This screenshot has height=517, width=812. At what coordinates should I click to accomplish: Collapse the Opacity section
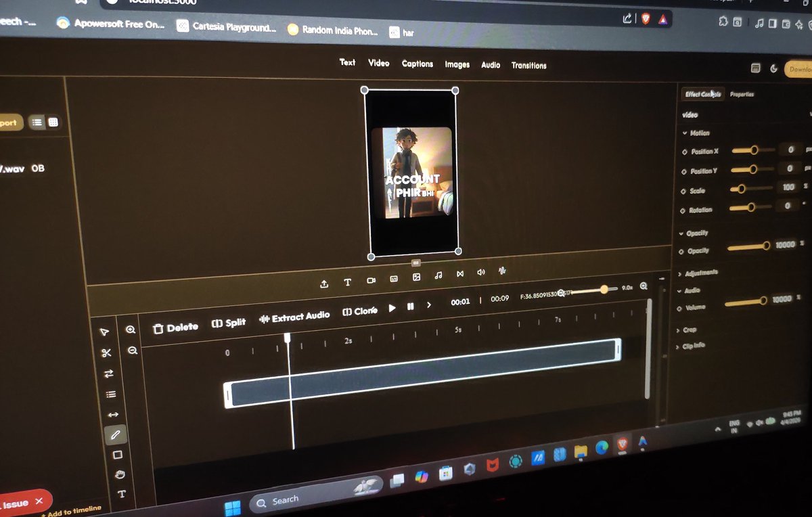[x=694, y=233]
